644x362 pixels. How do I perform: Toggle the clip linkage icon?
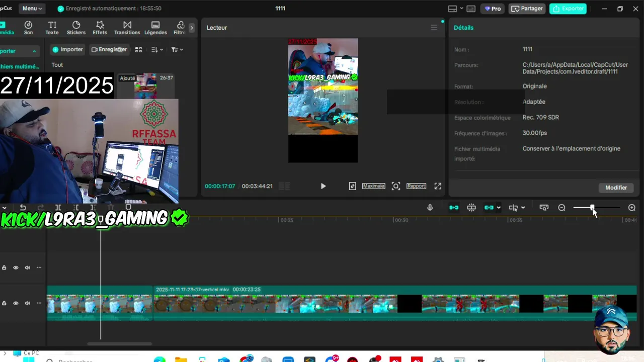point(489,208)
